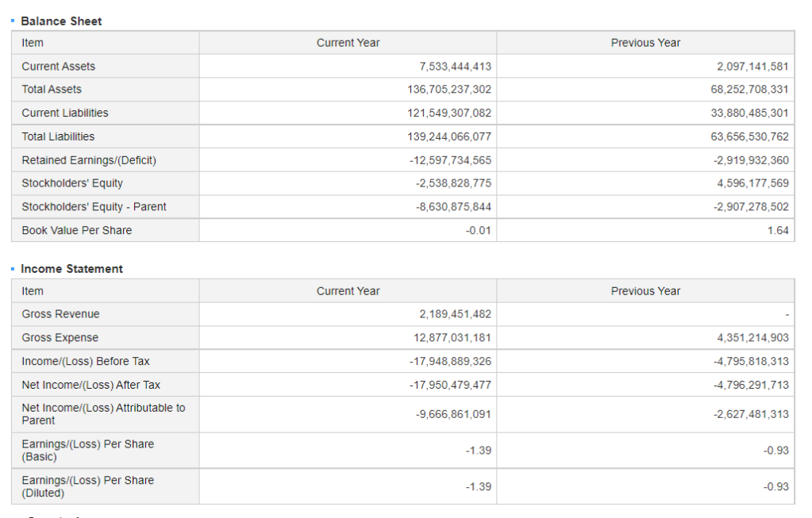Select the Income Statement Current Year header
The height and width of the screenshot is (518, 812).
click(x=348, y=291)
